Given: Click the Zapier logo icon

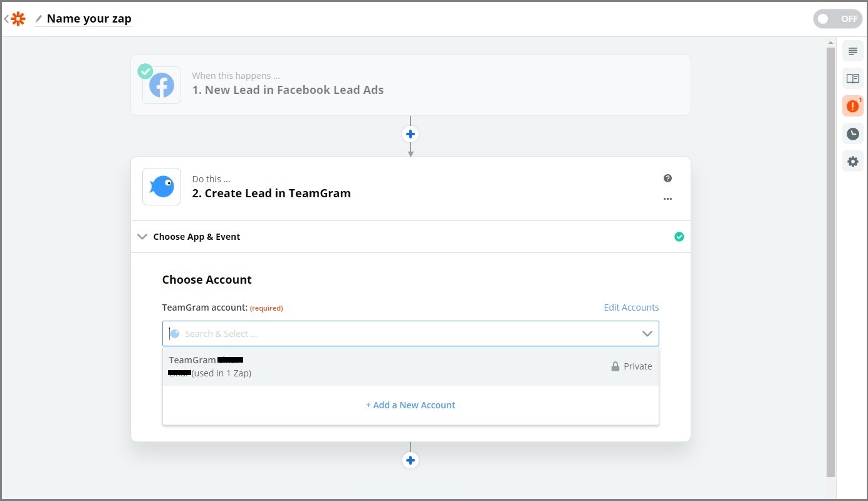Looking at the screenshot, I should click(18, 19).
